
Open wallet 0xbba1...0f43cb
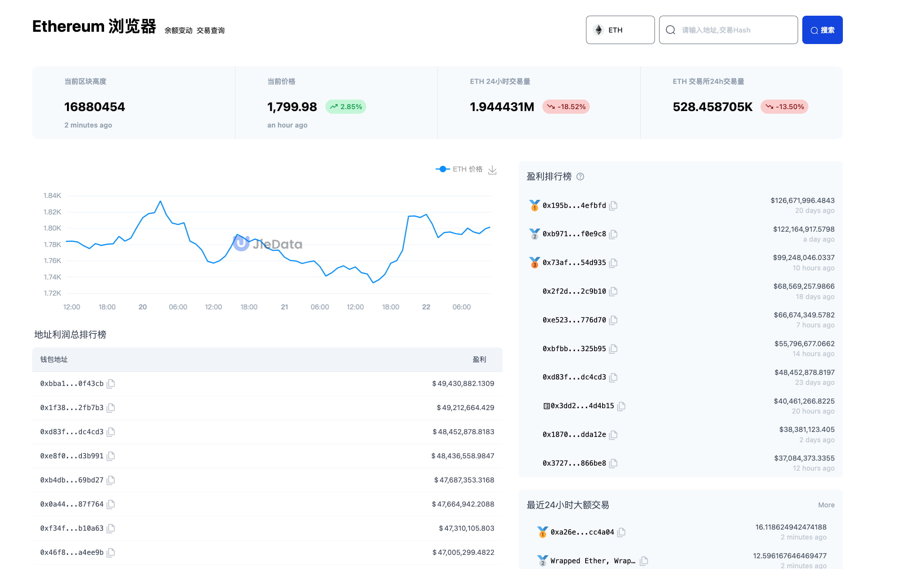click(x=72, y=384)
